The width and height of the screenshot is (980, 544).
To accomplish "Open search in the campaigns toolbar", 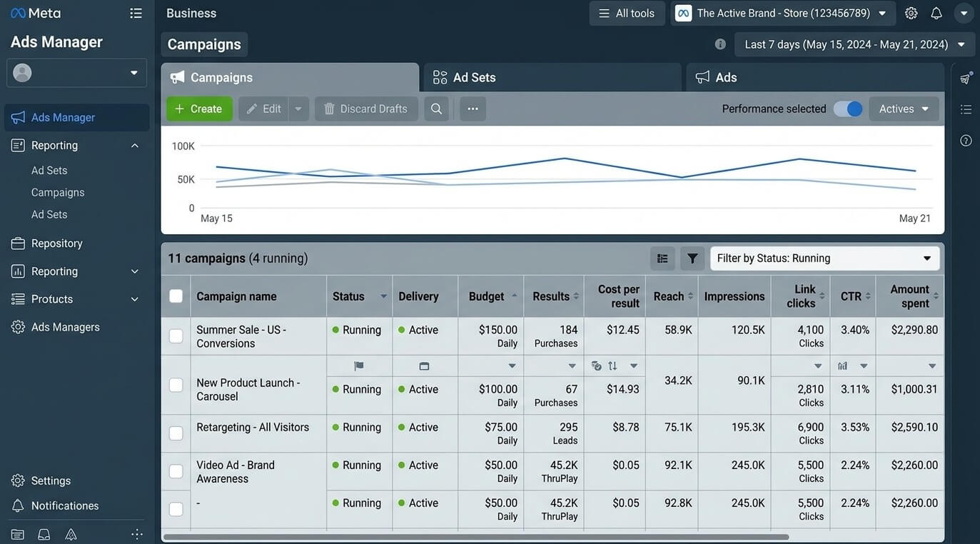I will pos(436,109).
